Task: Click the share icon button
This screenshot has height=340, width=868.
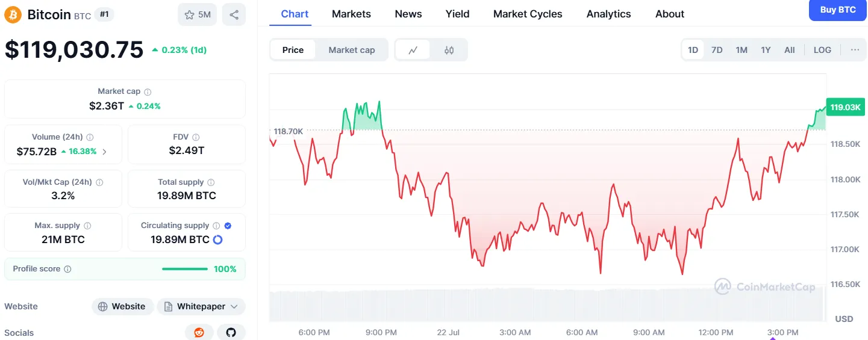Action: 234,14
